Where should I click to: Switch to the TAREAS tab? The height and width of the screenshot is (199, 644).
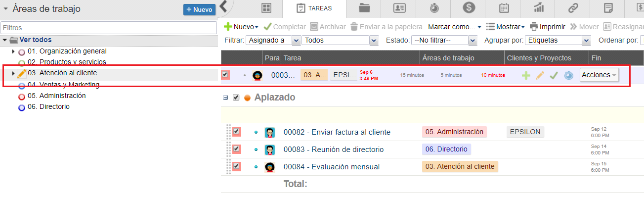pos(314,8)
